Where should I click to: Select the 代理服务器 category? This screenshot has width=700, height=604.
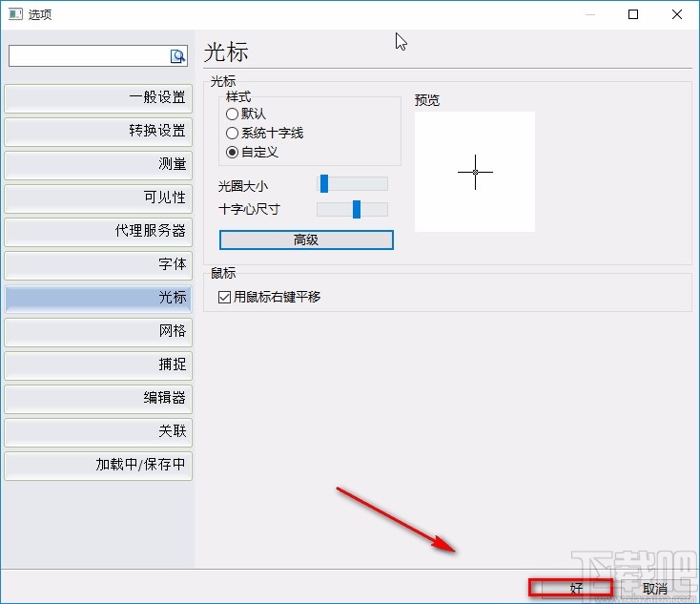pos(98,231)
